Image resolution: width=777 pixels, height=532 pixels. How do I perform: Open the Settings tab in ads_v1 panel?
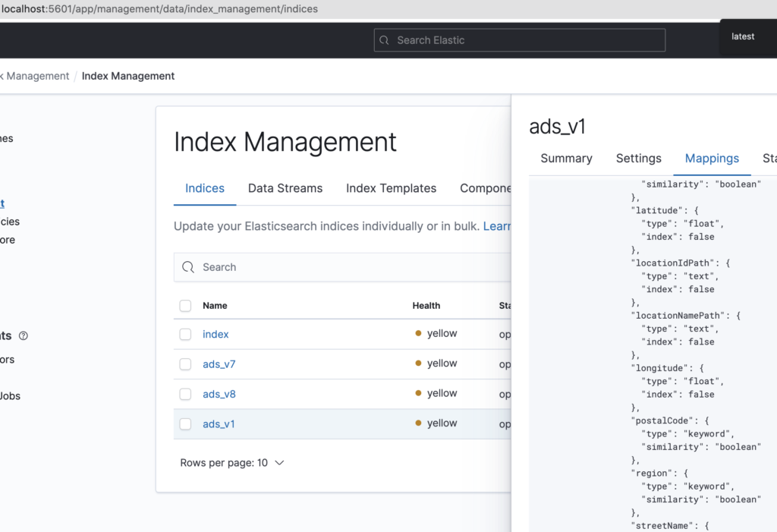(x=639, y=158)
